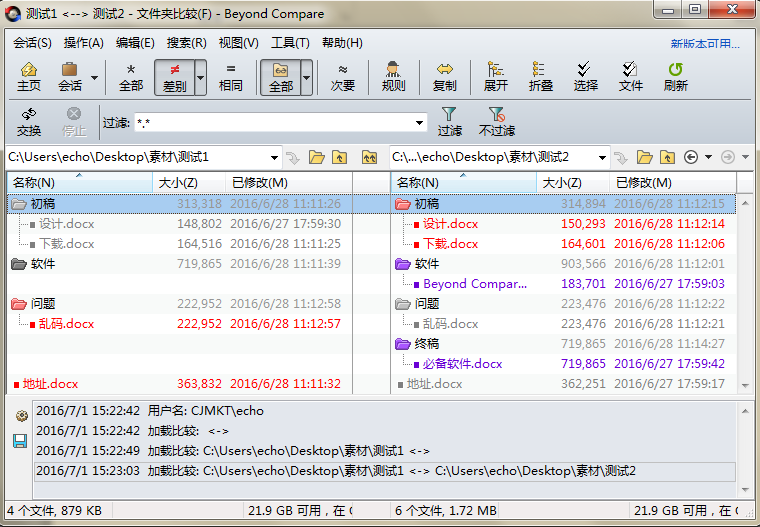Click the 过滤 funnel filter icon
Image resolution: width=760 pixels, height=527 pixels.
(x=449, y=122)
